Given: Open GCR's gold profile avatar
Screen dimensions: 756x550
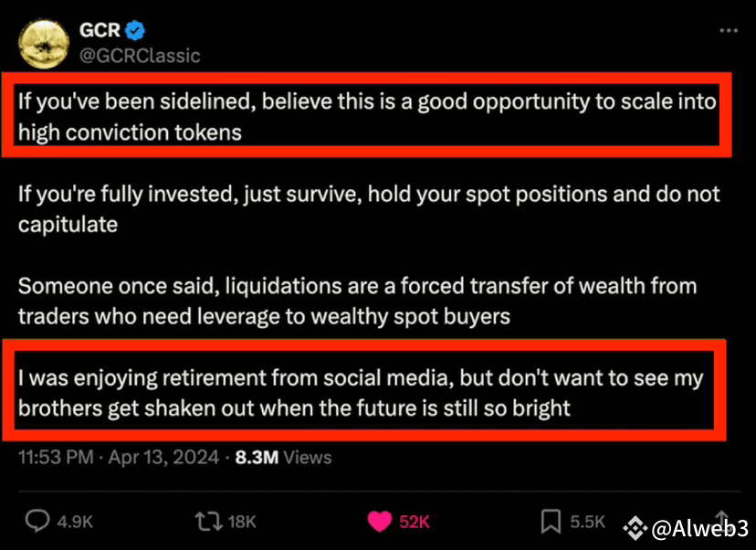Looking at the screenshot, I should 42,42.
